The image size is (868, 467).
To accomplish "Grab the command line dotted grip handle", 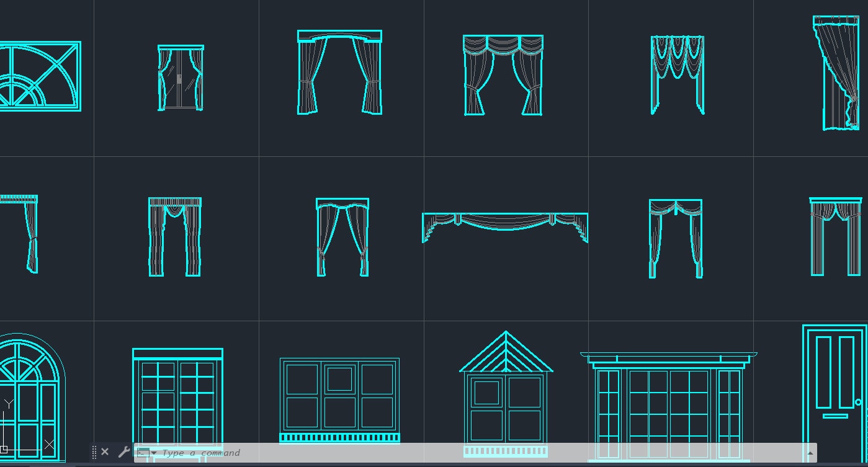I will click(x=94, y=451).
